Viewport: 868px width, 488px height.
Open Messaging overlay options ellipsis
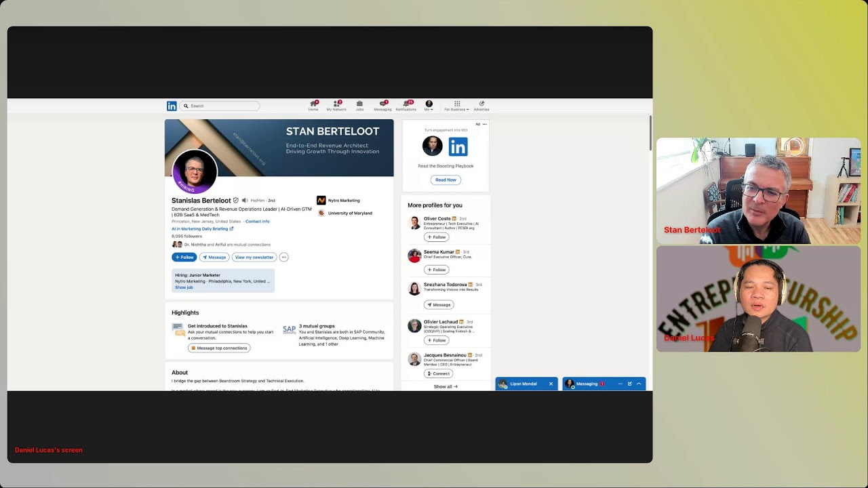coord(620,384)
